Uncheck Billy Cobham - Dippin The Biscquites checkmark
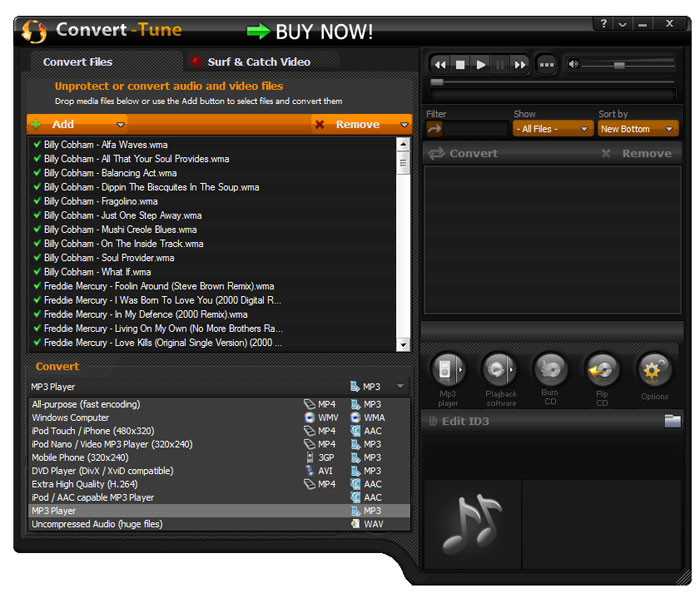This screenshot has height=598, width=700. pyautogui.click(x=38, y=187)
